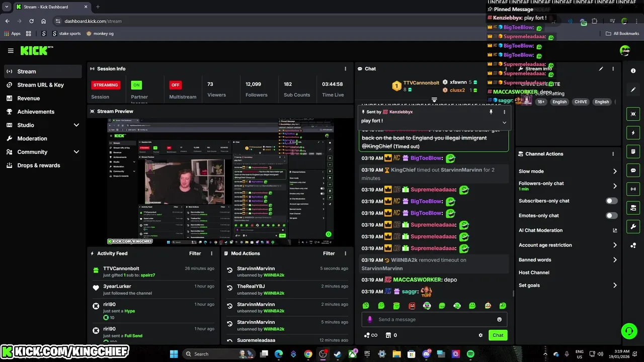This screenshot has width=644, height=362.
Task: Click the green Chat send button
Action: (x=498, y=335)
